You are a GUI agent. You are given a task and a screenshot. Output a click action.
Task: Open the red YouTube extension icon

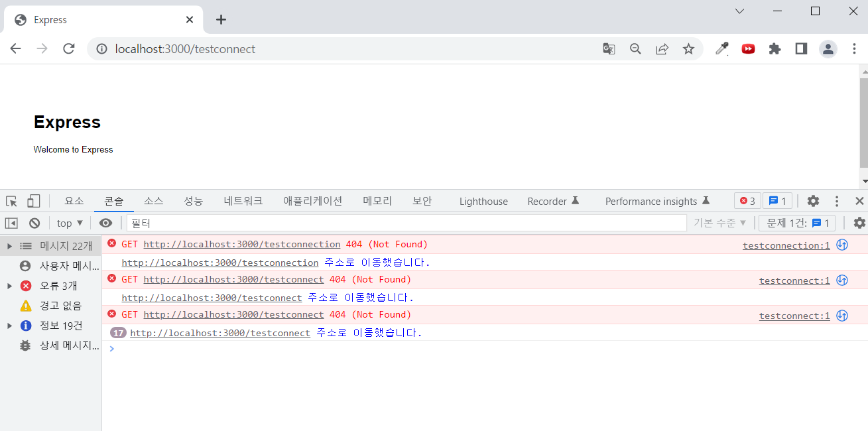coord(748,48)
